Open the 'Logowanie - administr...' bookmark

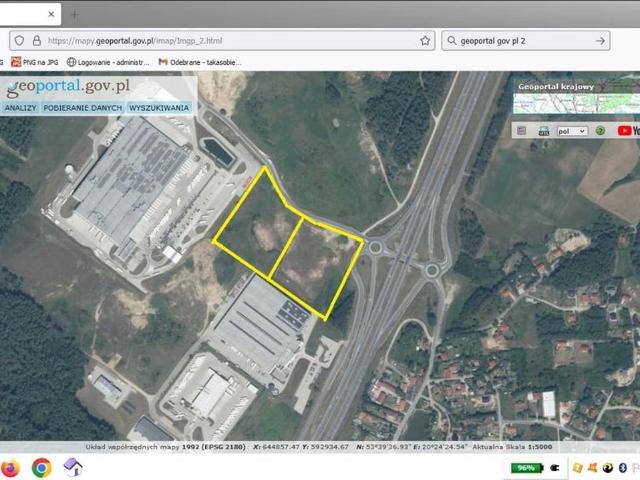(106, 62)
